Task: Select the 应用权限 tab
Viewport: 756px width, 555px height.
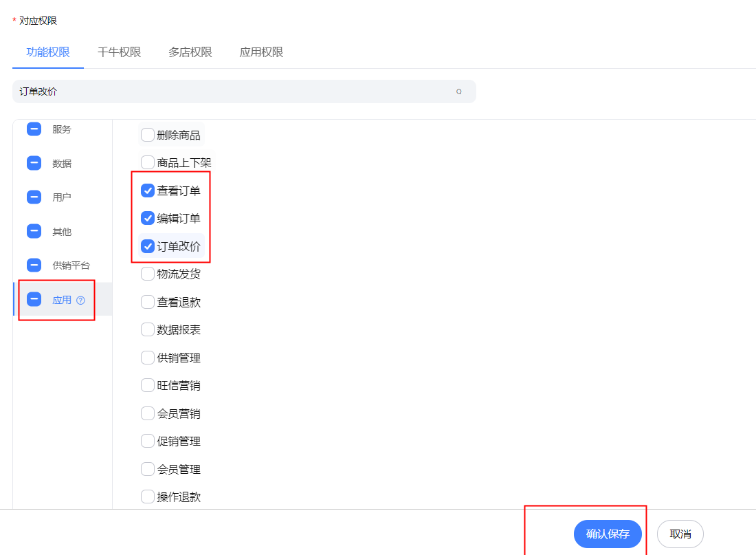Action: 261,52
